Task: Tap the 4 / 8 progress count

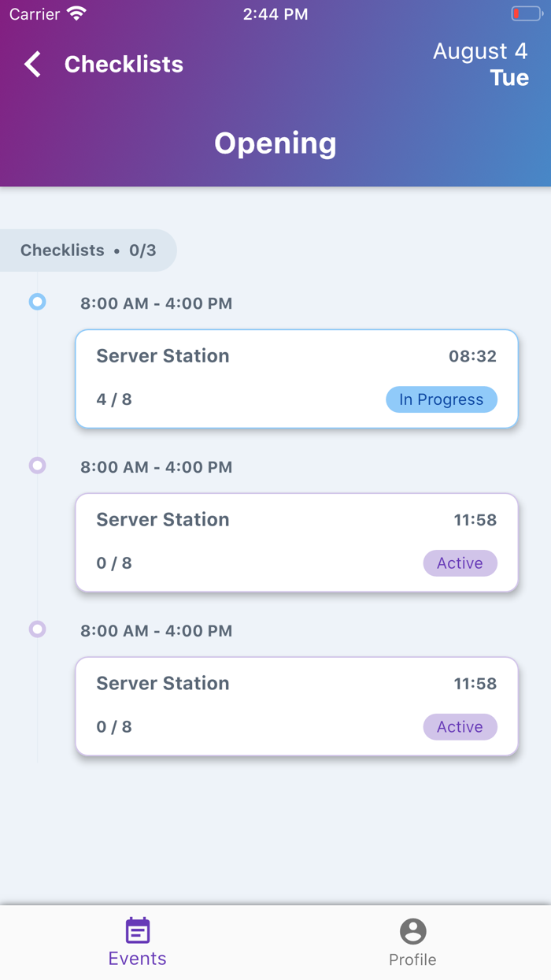Action: [x=114, y=399]
